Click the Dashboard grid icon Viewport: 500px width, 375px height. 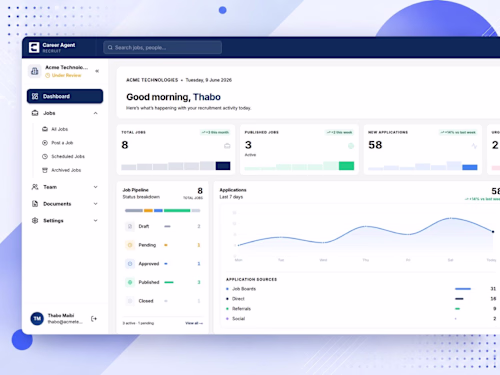click(35, 96)
